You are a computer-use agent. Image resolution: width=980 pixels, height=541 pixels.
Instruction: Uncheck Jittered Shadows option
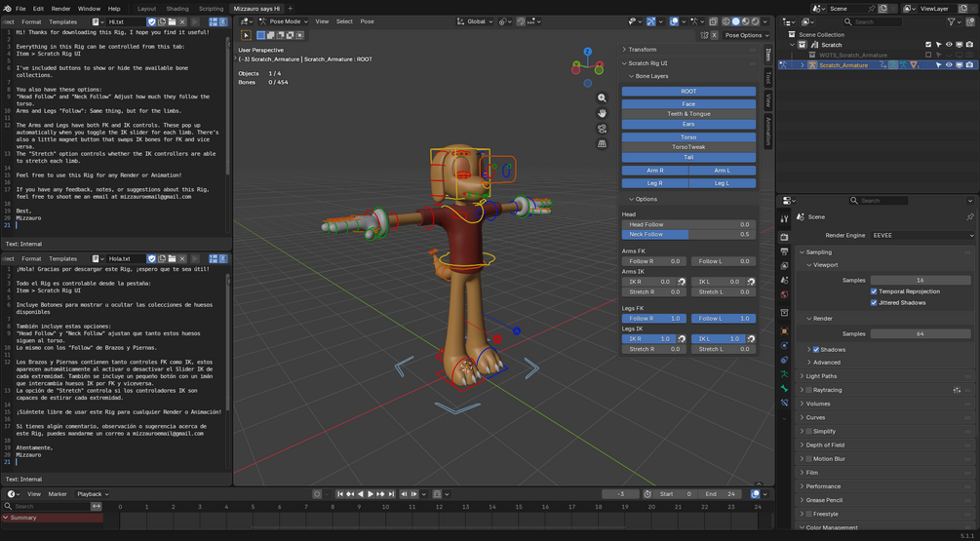tap(874, 303)
